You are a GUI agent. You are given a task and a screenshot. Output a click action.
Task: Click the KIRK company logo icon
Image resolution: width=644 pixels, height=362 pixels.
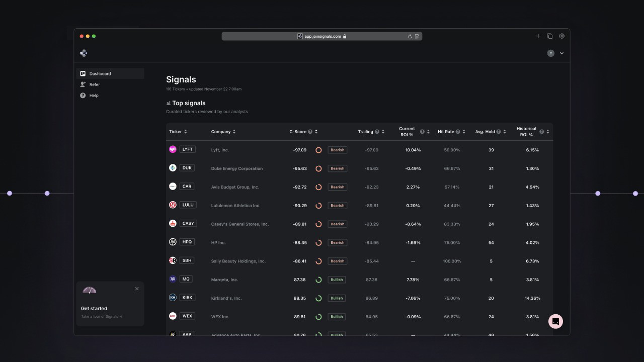pos(173,298)
